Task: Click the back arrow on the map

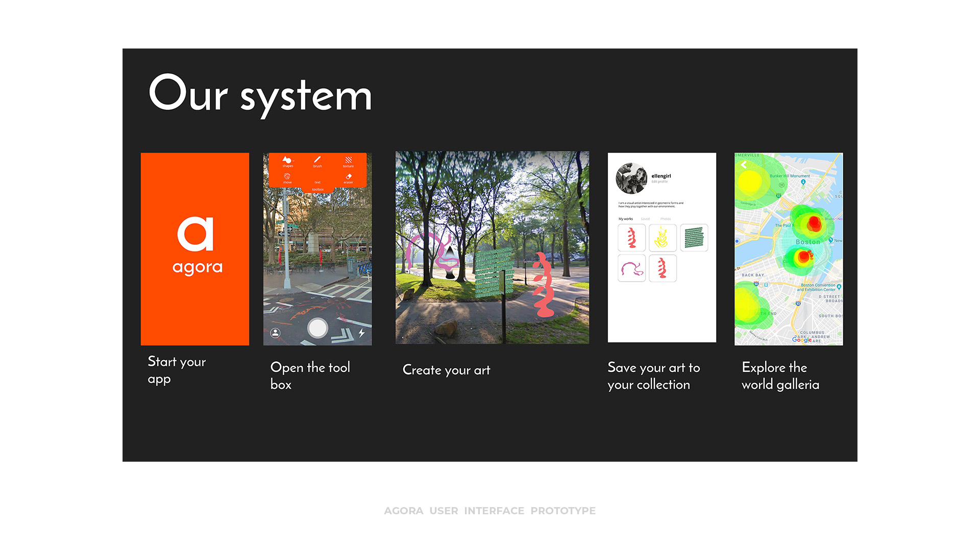Action: tap(744, 165)
